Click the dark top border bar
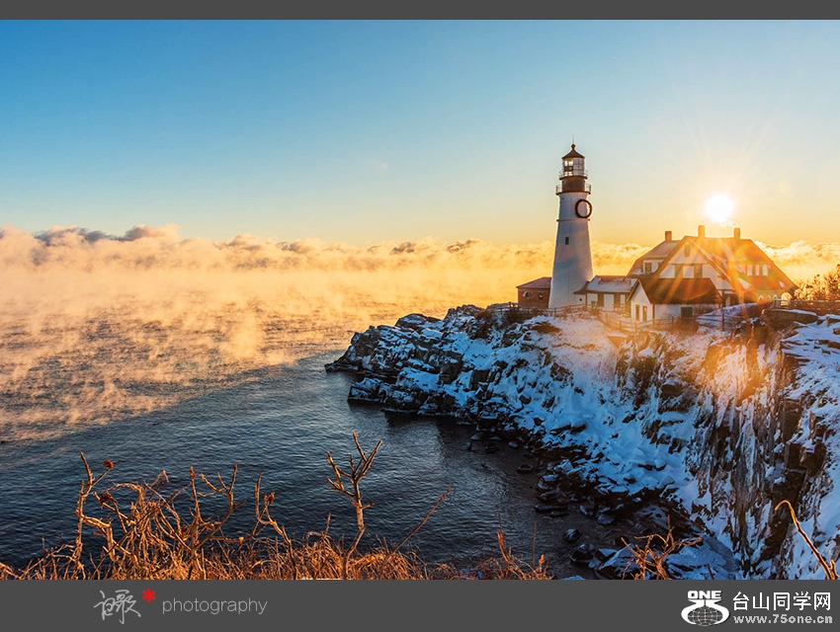The width and height of the screenshot is (840, 632). tap(420, 9)
